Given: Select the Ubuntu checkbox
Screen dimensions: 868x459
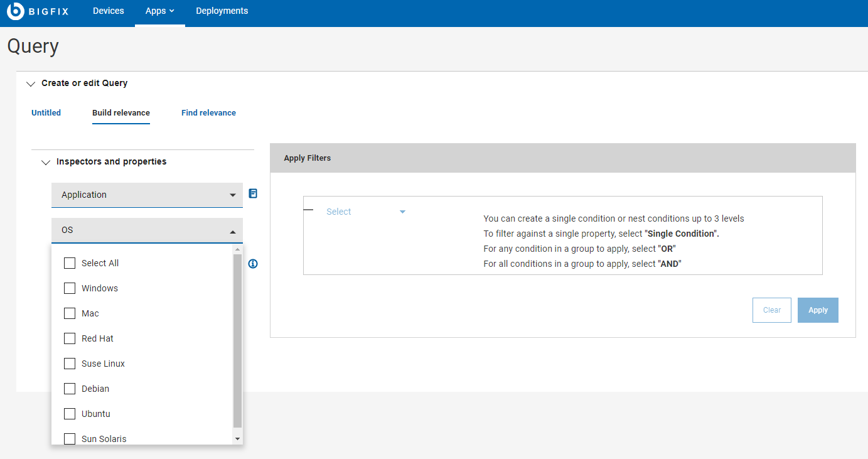Looking at the screenshot, I should coord(70,414).
